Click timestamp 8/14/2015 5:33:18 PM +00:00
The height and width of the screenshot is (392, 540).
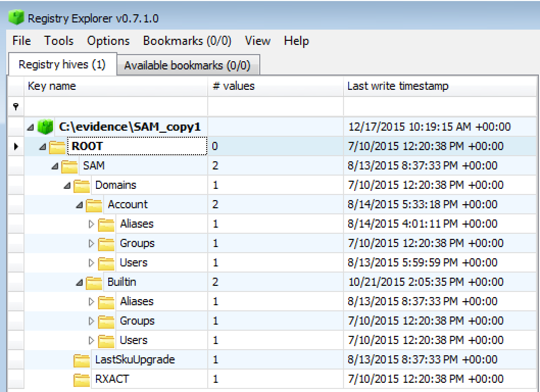[422, 204]
